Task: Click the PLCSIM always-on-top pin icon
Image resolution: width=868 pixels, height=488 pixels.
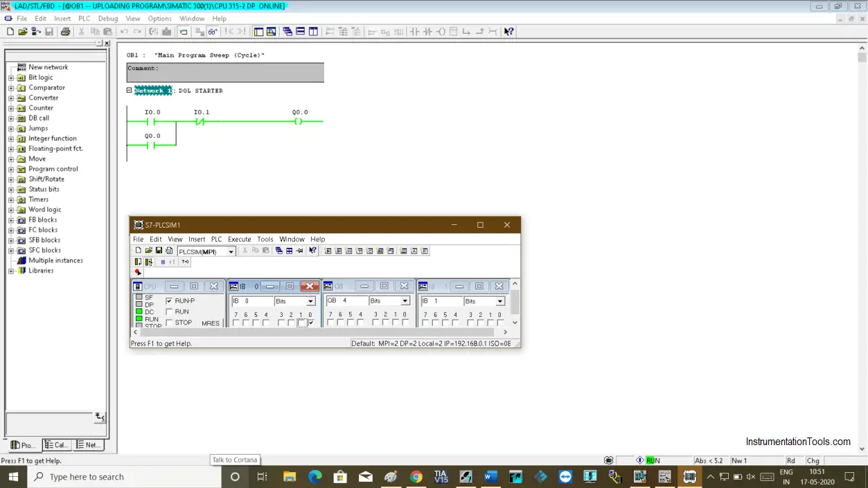Action: (300, 251)
